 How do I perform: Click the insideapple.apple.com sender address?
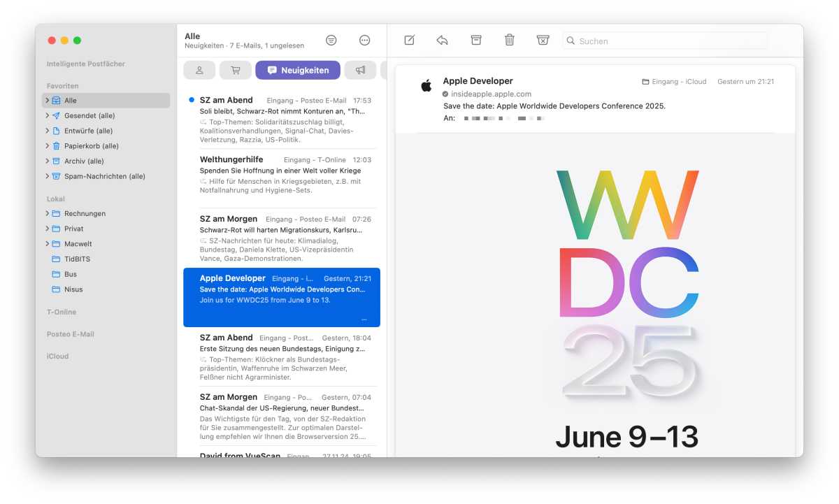[x=491, y=94]
